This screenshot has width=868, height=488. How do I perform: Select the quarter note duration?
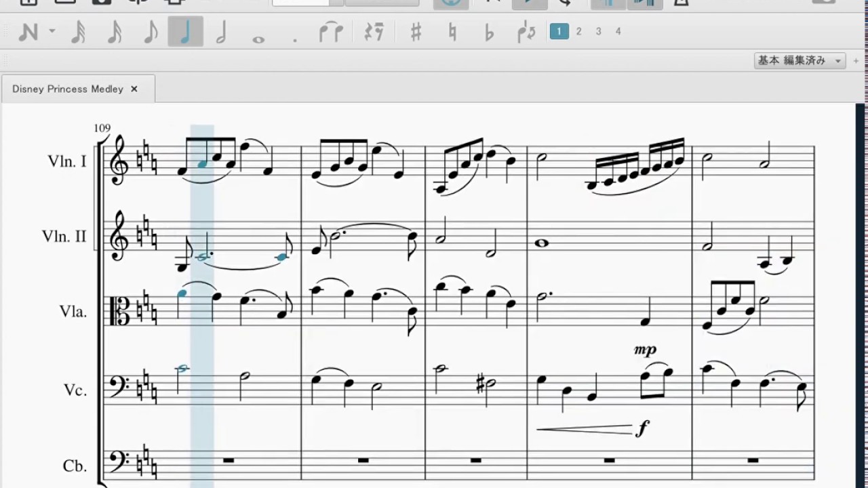185,32
